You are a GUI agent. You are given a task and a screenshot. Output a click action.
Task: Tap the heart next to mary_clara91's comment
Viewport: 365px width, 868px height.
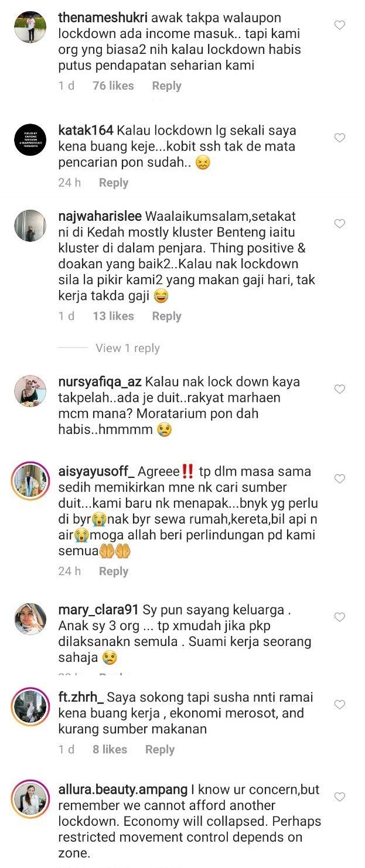[339, 617]
